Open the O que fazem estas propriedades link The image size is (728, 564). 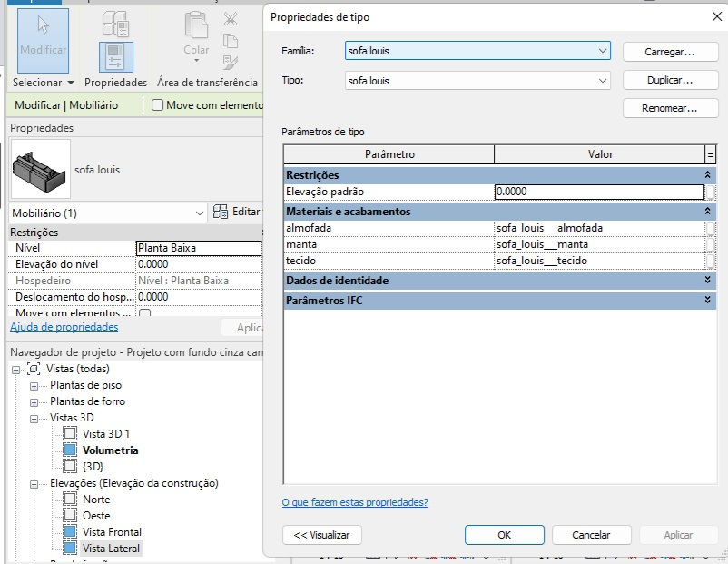click(x=355, y=502)
